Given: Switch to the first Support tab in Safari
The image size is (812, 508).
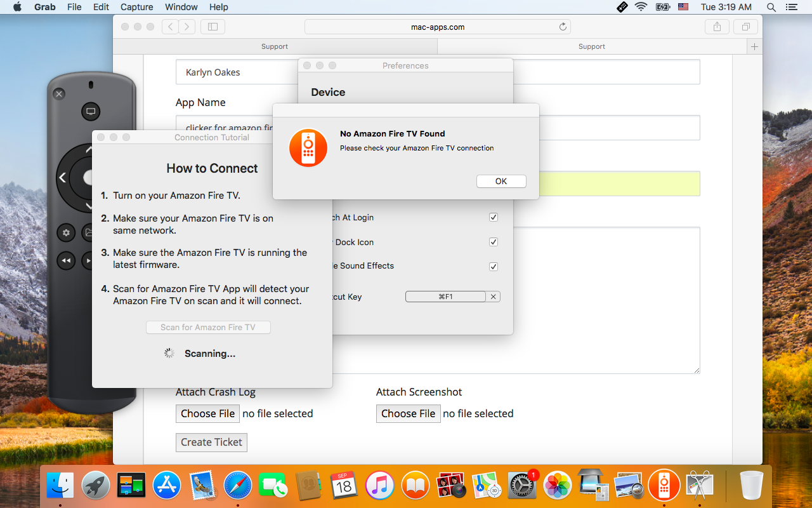Looking at the screenshot, I should (275, 46).
